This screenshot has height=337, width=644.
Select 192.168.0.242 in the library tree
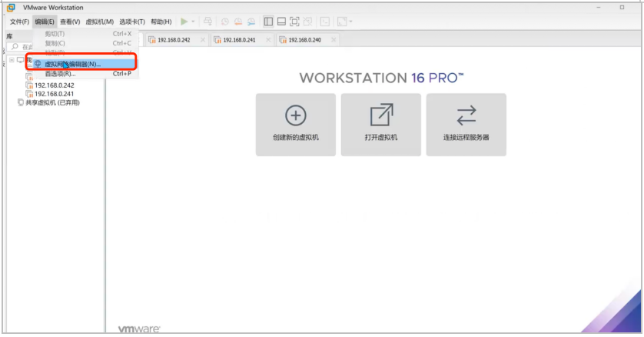point(55,85)
